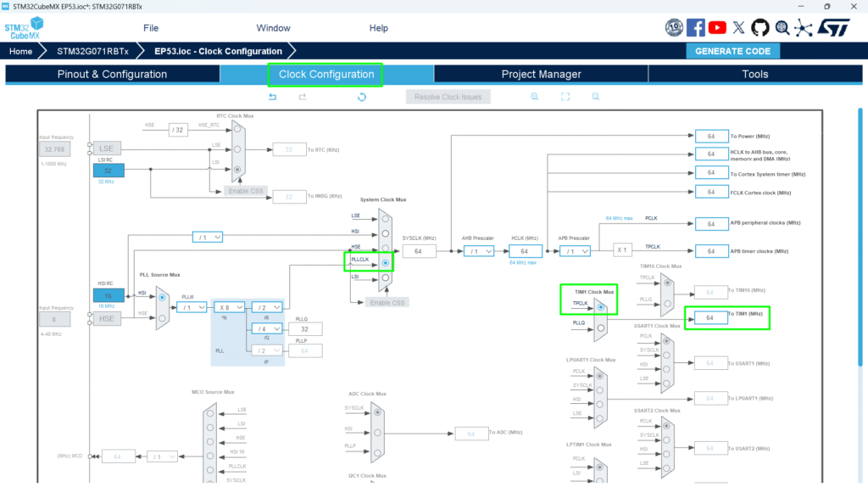Click the undo arrow in the clock toolbar
Image resolution: width=868 pixels, height=487 pixels.
tap(272, 97)
